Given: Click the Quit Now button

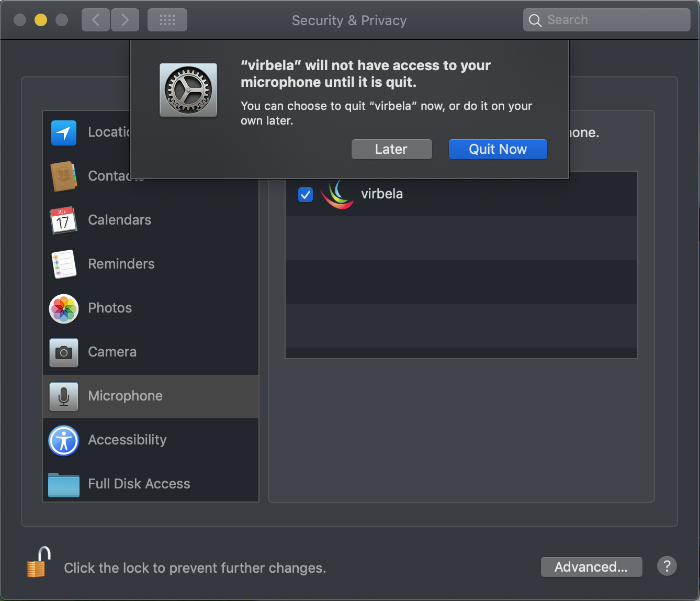Looking at the screenshot, I should (x=498, y=149).
